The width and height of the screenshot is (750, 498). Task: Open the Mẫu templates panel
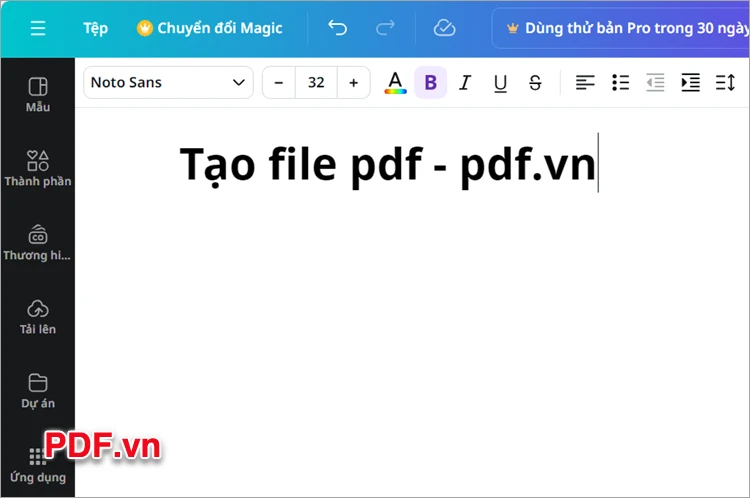pos(38,94)
